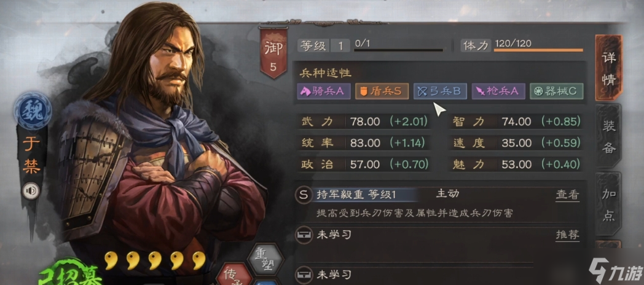Switch to the 装备 tab
Image resolution: width=644 pixels, height=285 pixels.
pos(608,136)
